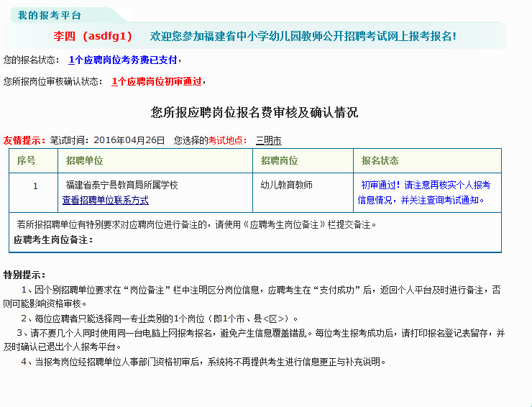Click the red 友情提示 label
532x407 pixels.
tap(24, 140)
